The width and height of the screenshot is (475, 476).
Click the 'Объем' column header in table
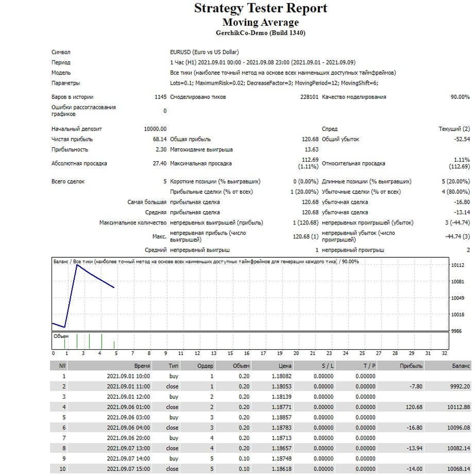[x=241, y=366]
